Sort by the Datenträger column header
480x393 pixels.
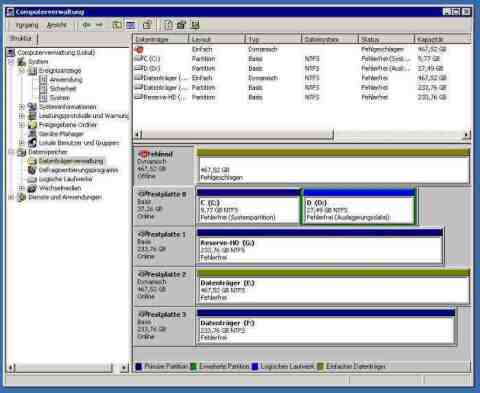pyautogui.click(x=161, y=39)
